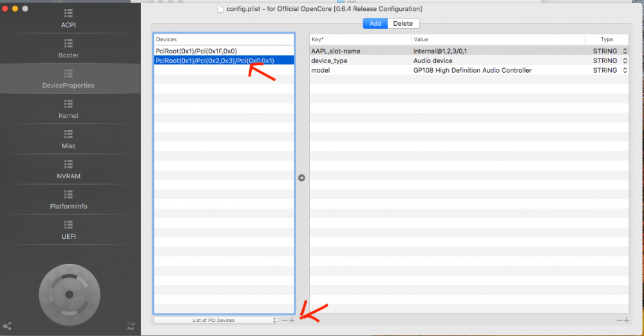Open the PlatformInfo sidebar section
This screenshot has width=644, height=336.
(x=69, y=200)
